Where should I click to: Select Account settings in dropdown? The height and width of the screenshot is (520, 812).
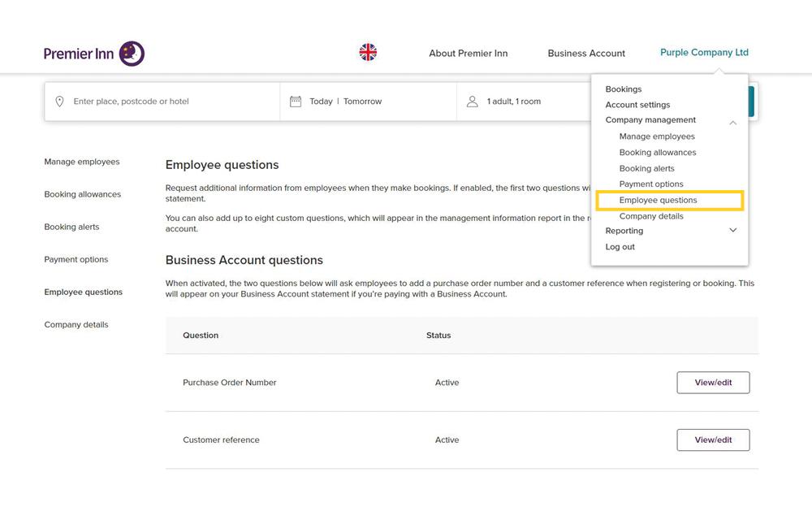(637, 105)
